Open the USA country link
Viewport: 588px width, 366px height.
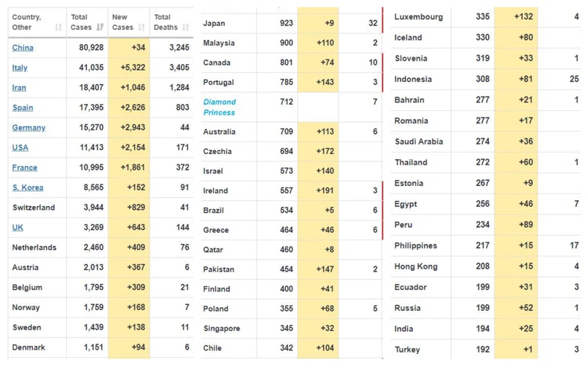[x=20, y=148]
